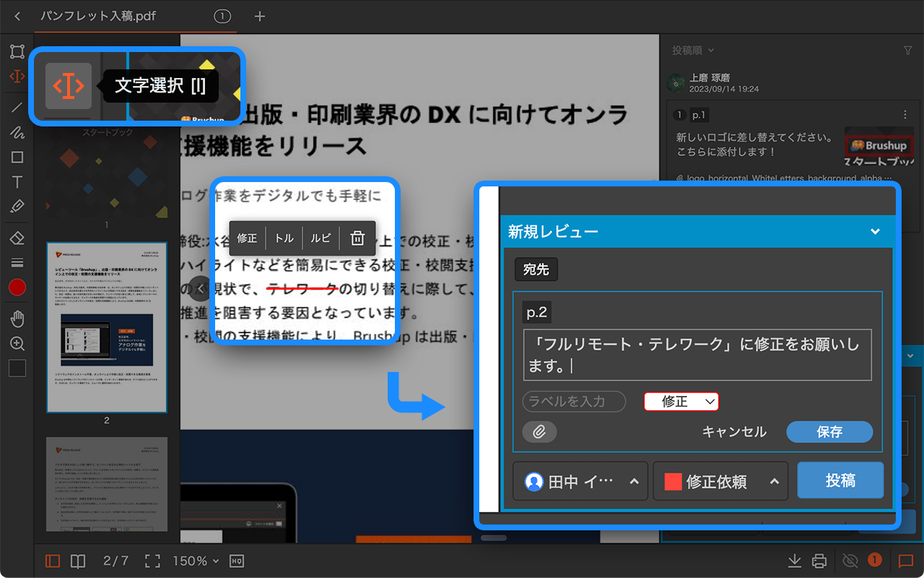
Task: Select the text annotation T tool
Action: click(17, 182)
